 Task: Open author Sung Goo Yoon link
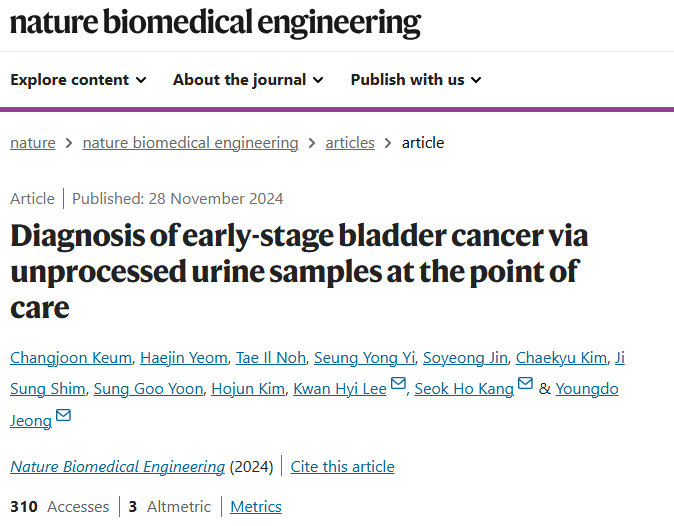148,388
